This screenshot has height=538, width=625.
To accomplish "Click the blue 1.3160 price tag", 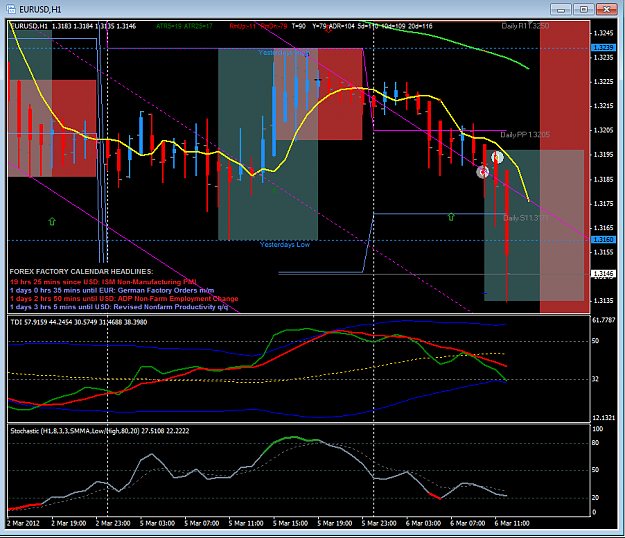I will 603,240.
